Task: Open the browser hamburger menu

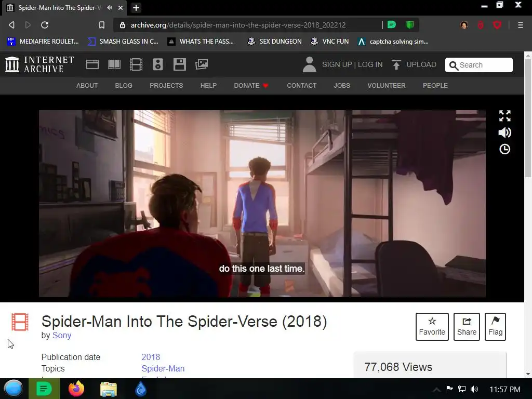Action: coord(520,25)
